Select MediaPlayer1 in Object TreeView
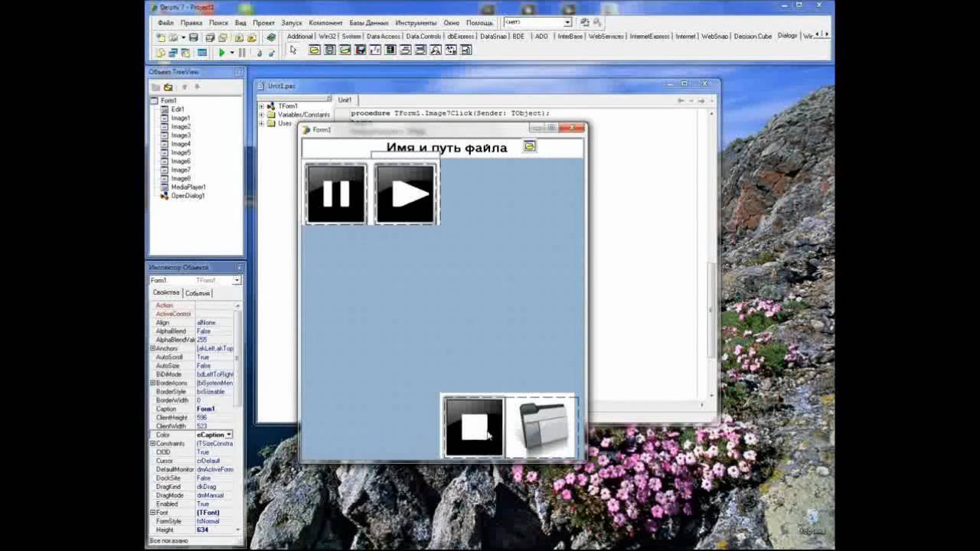This screenshot has height=551, width=980. pyautogui.click(x=188, y=187)
